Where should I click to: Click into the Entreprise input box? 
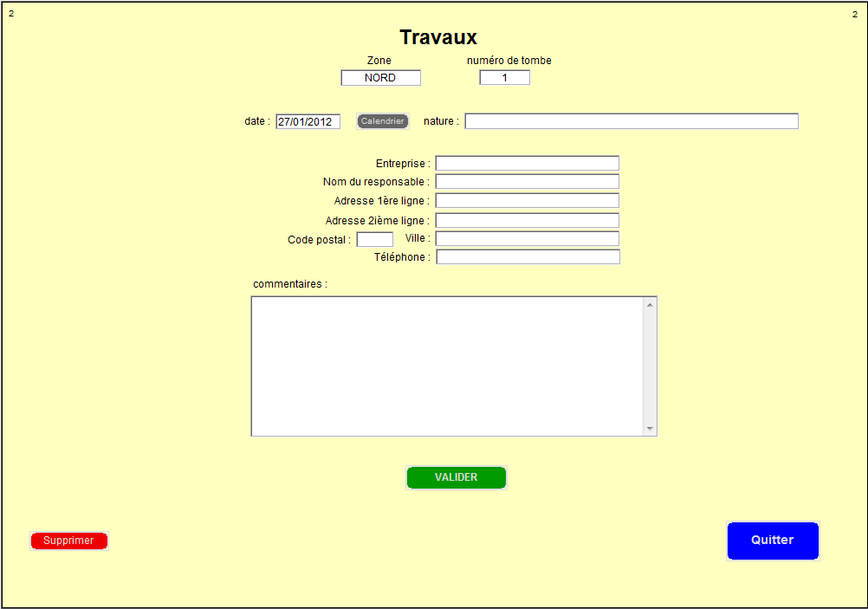[x=527, y=163]
